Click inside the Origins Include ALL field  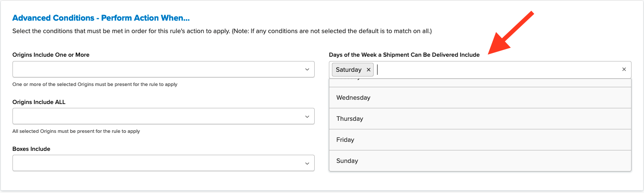(x=155, y=116)
